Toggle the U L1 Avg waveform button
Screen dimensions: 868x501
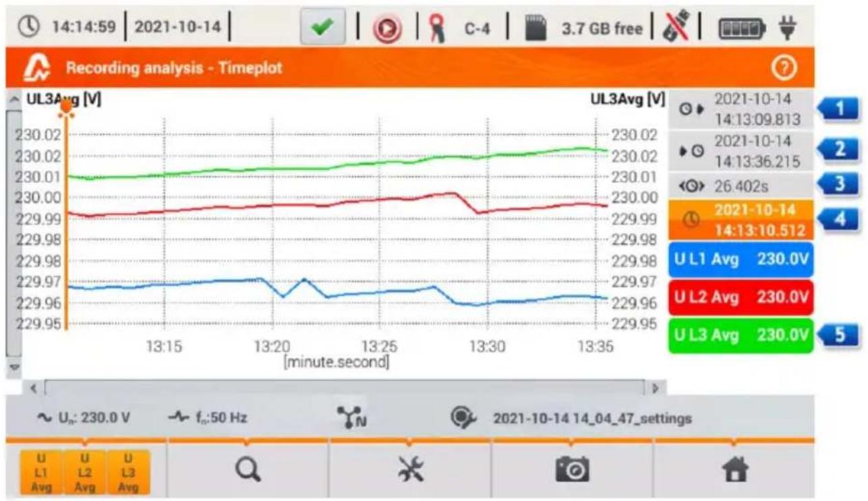pos(40,473)
